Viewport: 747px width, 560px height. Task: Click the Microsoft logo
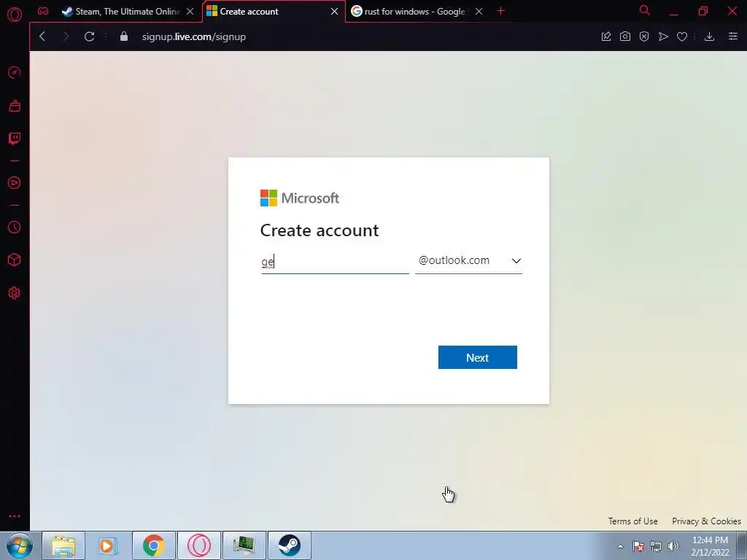300,198
